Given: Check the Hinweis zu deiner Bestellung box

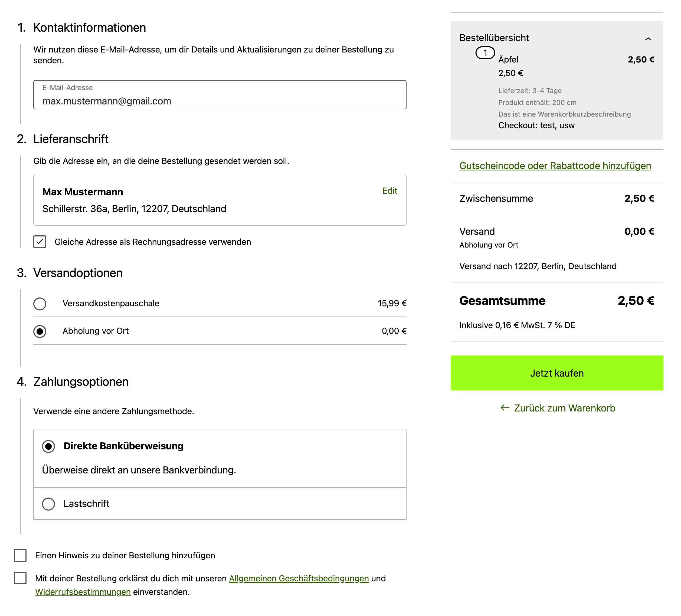Looking at the screenshot, I should [x=20, y=555].
